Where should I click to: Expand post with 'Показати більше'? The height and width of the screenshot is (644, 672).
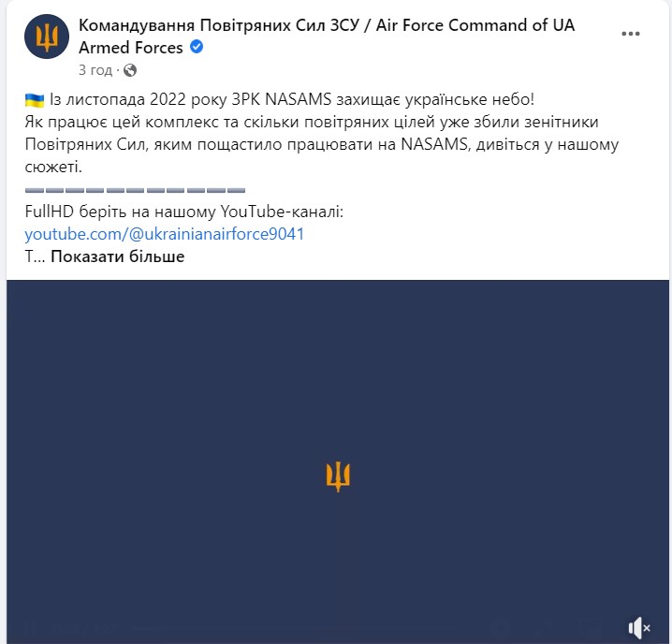coord(117,256)
